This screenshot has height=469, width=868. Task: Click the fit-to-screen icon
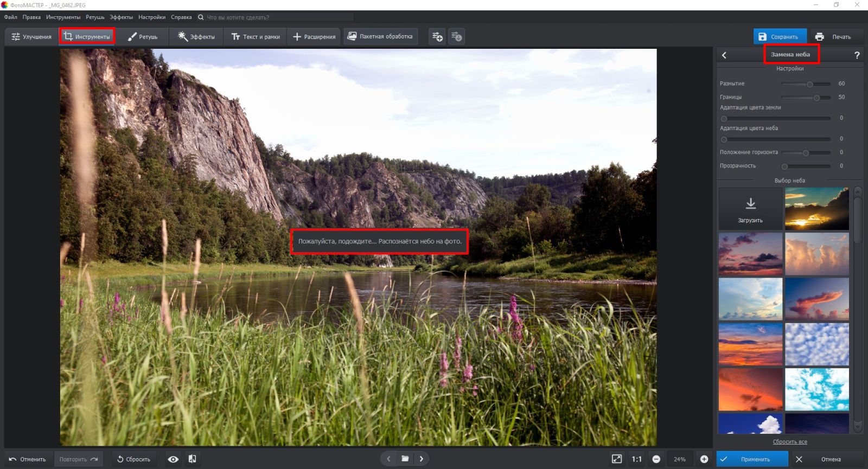(617, 459)
